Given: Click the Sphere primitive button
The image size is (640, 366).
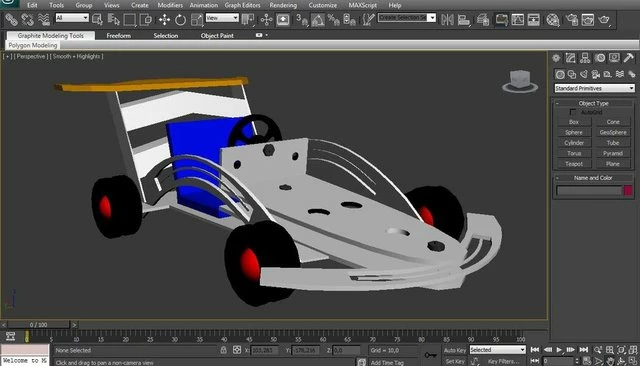Looking at the screenshot, I should [574, 133].
